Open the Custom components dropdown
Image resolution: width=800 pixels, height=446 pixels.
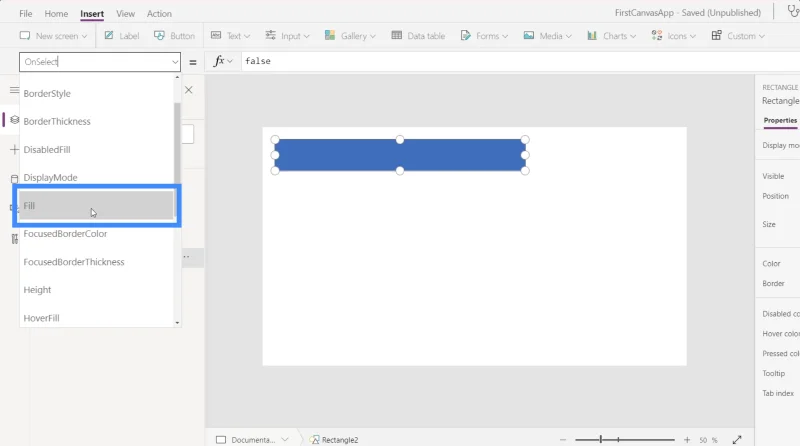click(x=738, y=36)
